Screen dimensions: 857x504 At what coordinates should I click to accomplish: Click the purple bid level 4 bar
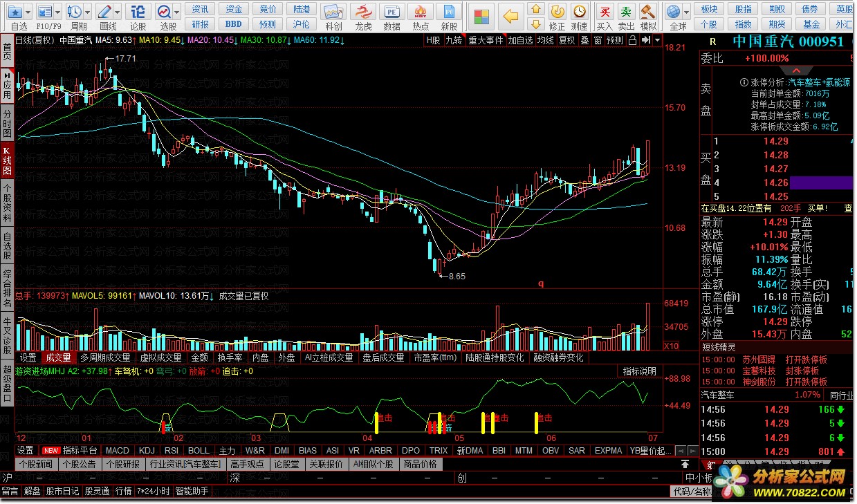[821, 183]
